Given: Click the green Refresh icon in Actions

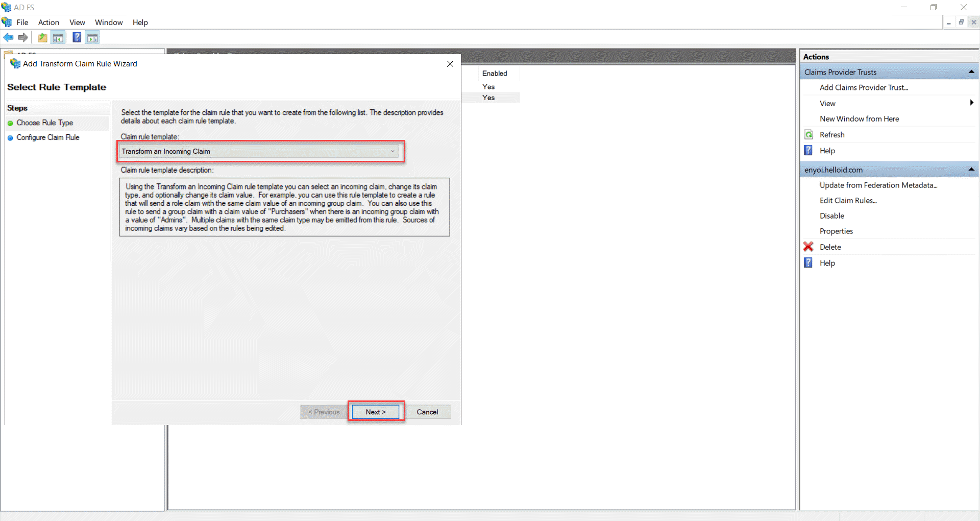Looking at the screenshot, I should [x=808, y=134].
